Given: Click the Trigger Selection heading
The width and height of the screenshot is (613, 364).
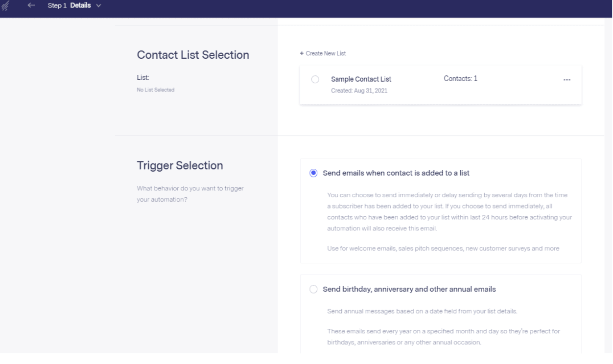Looking at the screenshot, I should pyautogui.click(x=180, y=166).
